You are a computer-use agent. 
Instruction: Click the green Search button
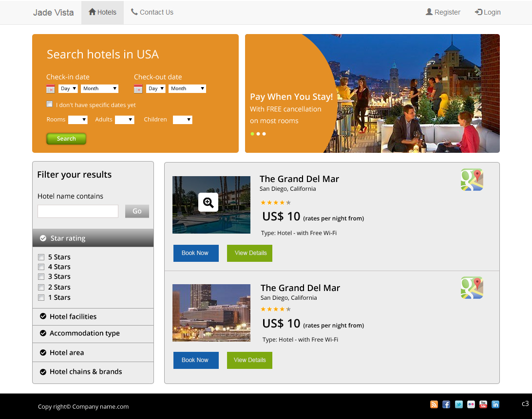66,139
